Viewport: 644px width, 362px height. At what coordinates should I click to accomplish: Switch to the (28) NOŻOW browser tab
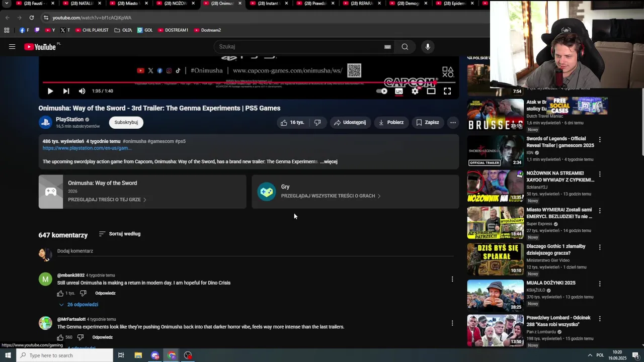(x=176, y=4)
